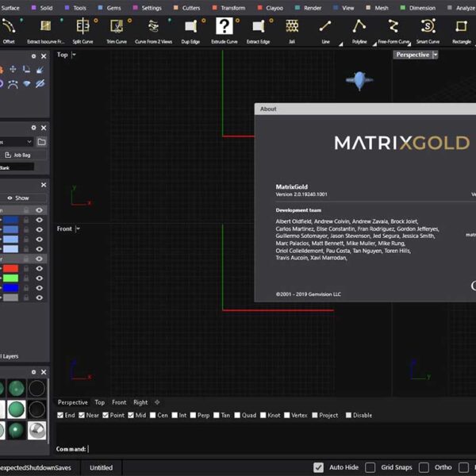
Task: Select the Smart Curve tool
Action: click(x=428, y=30)
